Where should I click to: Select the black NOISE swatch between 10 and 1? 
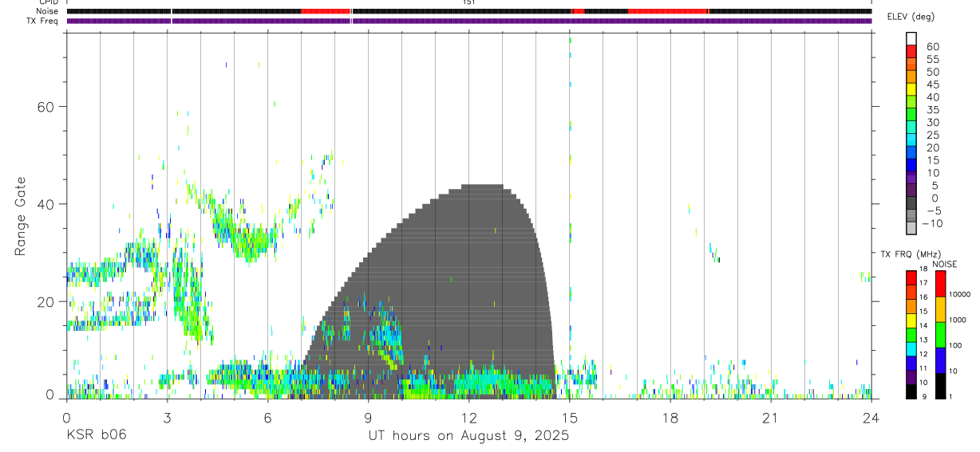(940, 386)
